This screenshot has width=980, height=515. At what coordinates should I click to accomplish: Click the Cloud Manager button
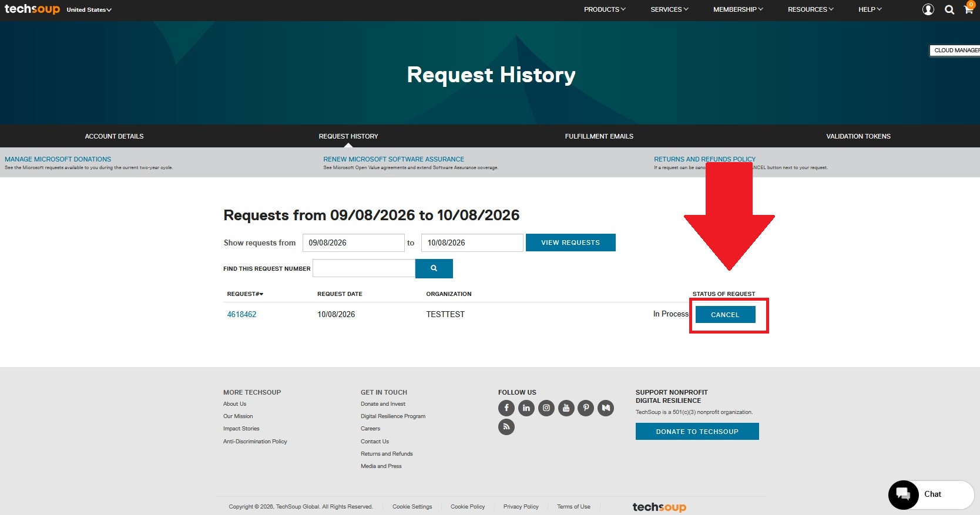tap(955, 51)
